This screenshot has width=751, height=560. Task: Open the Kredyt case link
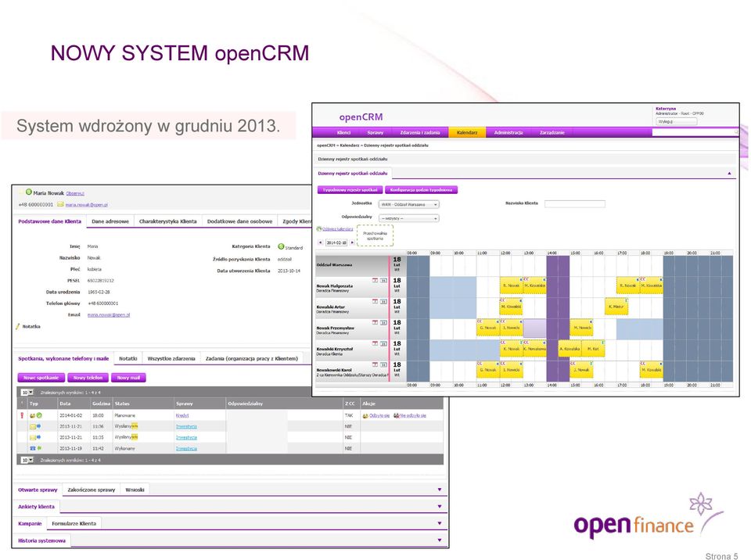(x=182, y=415)
